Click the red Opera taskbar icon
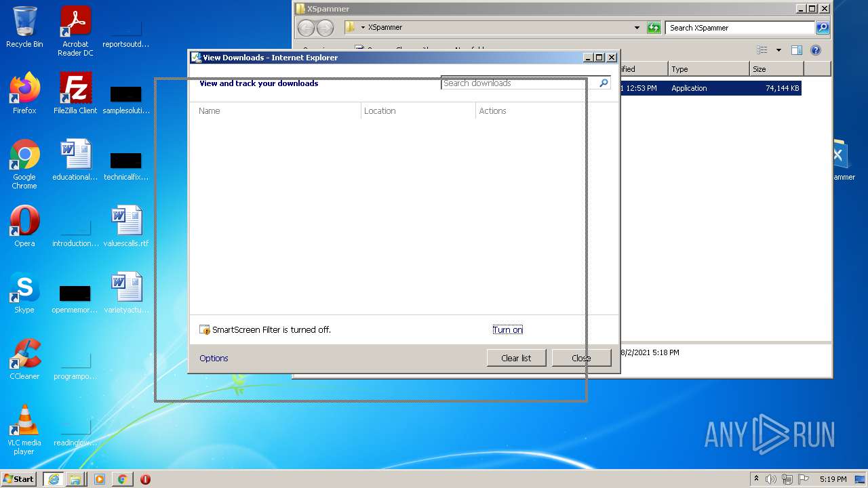This screenshot has width=868, height=488. click(x=145, y=479)
